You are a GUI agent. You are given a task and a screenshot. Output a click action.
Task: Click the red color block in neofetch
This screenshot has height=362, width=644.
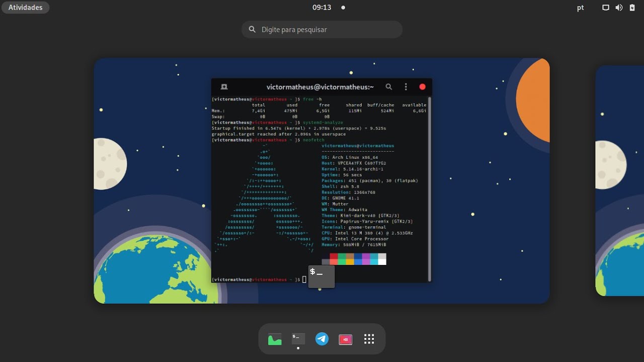[334, 256]
